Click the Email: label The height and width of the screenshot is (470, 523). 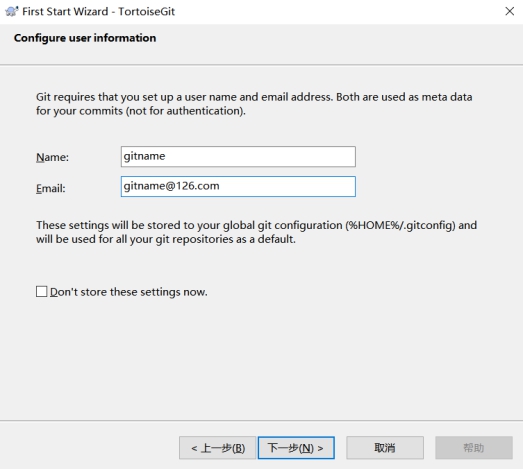[51, 188]
